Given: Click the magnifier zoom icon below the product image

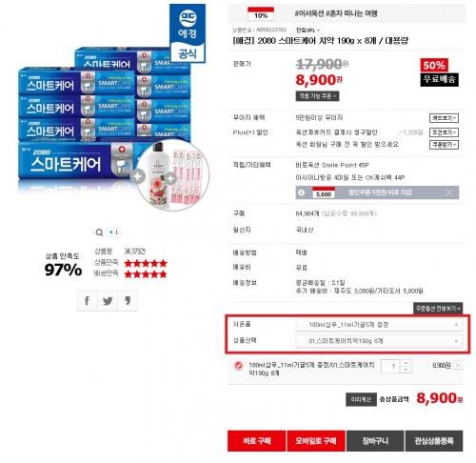Looking at the screenshot, I should 99,232.
